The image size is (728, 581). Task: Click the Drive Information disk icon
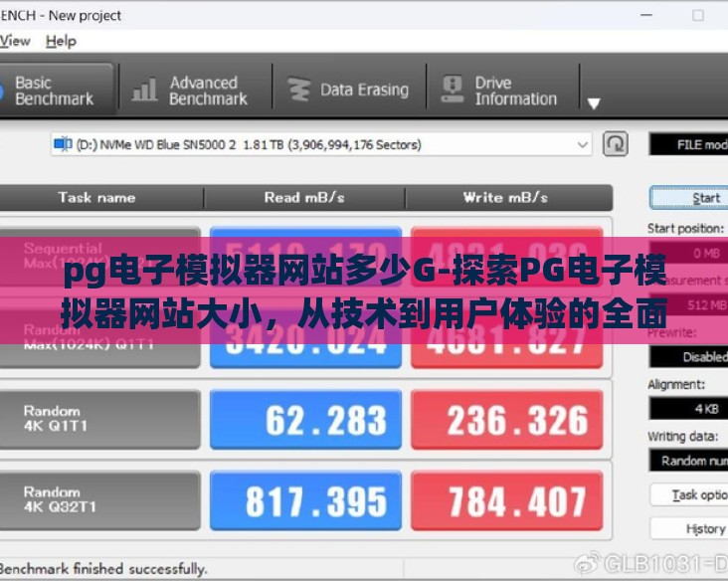(453, 89)
